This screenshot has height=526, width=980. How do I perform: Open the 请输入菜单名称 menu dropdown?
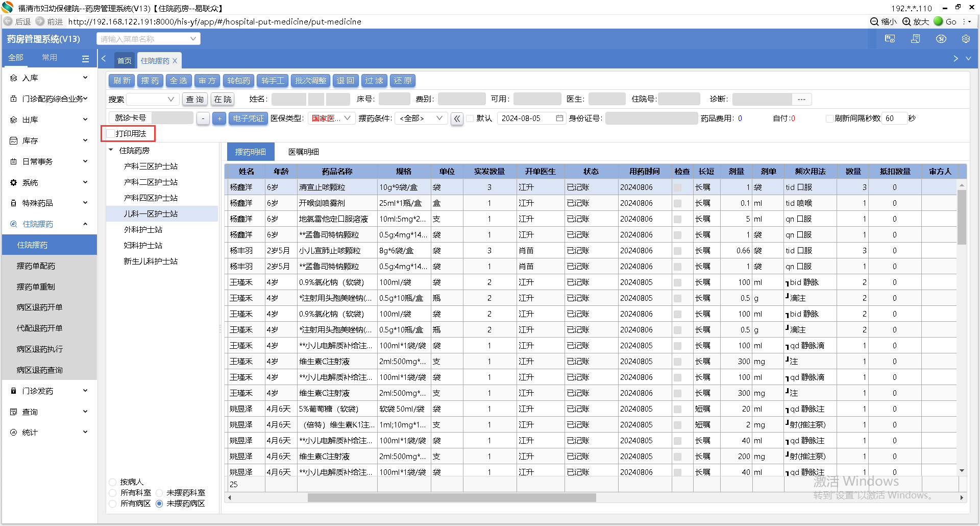coord(148,39)
